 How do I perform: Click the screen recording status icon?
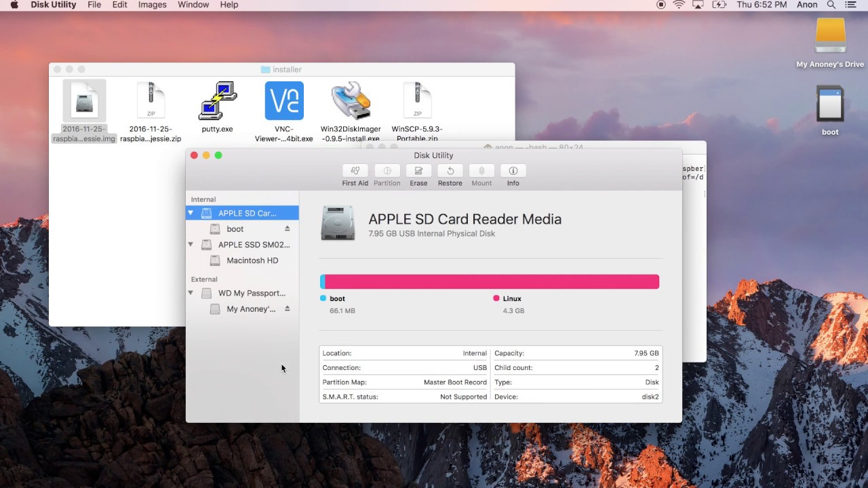(x=661, y=5)
